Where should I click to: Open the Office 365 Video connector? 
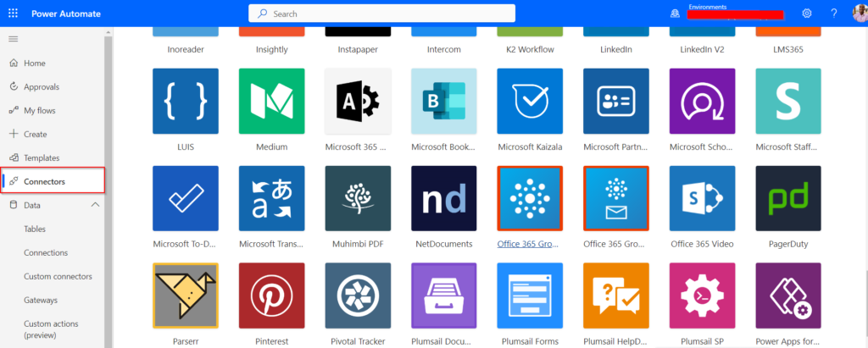[x=702, y=198]
